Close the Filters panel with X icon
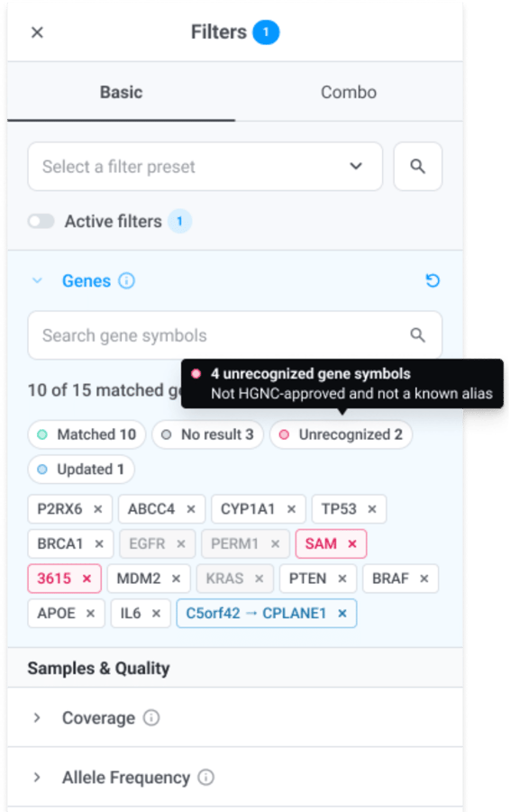This screenshot has width=510, height=812. pyautogui.click(x=37, y=32)
